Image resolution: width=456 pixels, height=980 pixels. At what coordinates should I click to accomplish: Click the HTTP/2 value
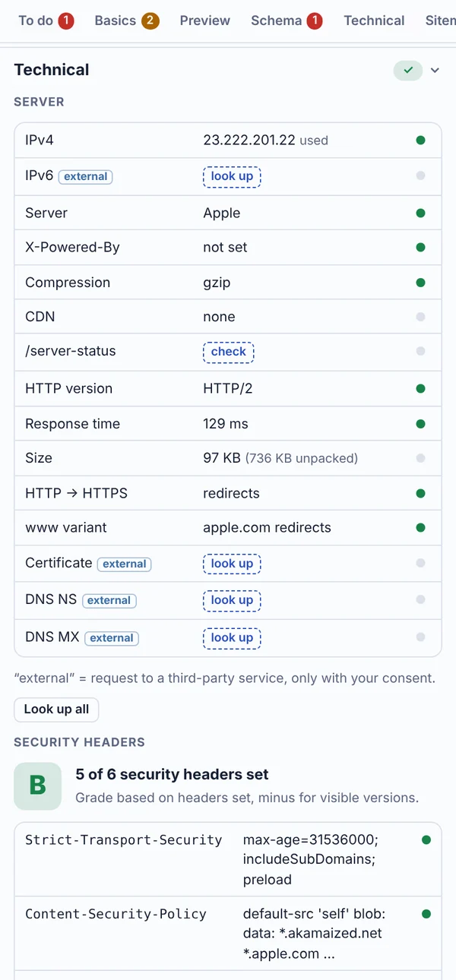tap(227, 389)
